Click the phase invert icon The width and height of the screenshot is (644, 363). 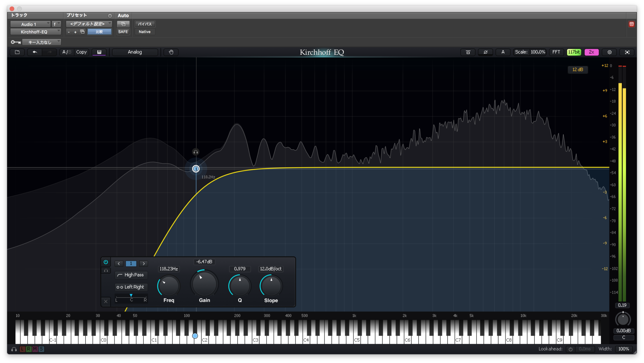click(485, 52)
